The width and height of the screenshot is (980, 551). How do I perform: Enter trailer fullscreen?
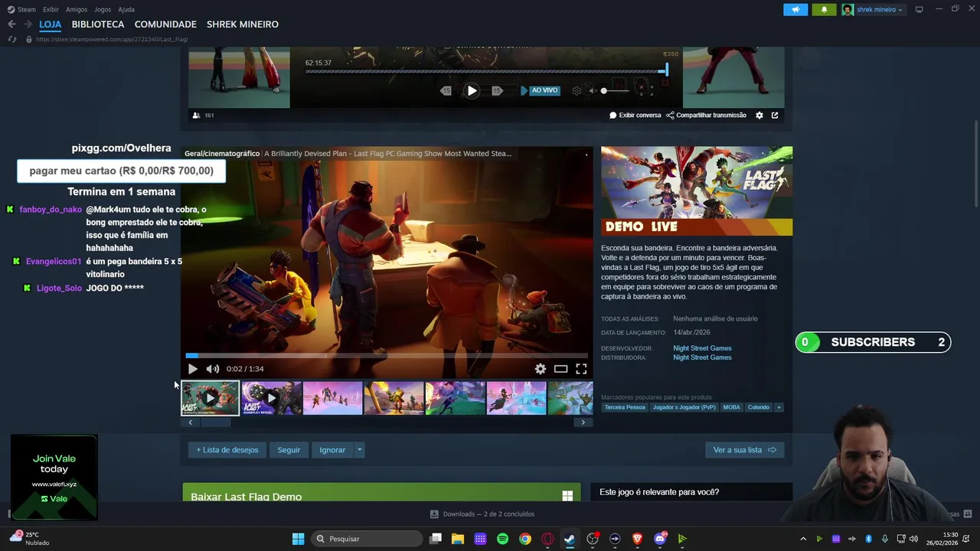click(581, 369)
